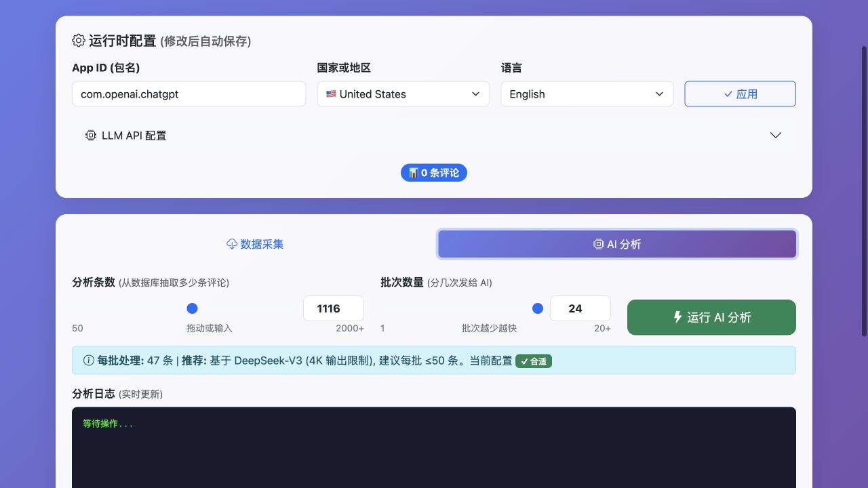The height and width of the screenshot is (488, 868).
Task: Click the 应用 button
Action: [x=740, y=94]
